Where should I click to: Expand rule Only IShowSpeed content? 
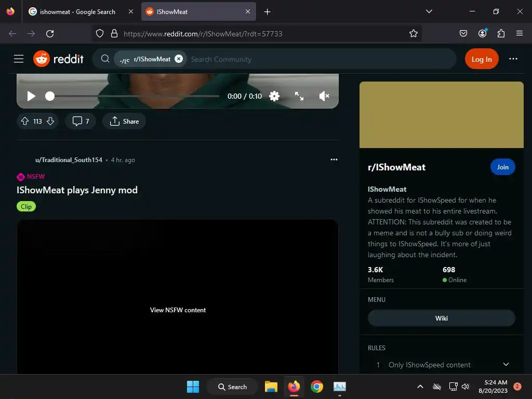click(x=442, y=365)
